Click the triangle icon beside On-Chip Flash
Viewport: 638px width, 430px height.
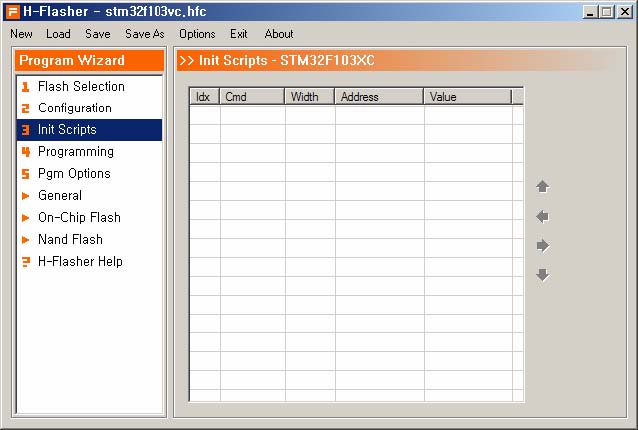(x=25, y=218)
